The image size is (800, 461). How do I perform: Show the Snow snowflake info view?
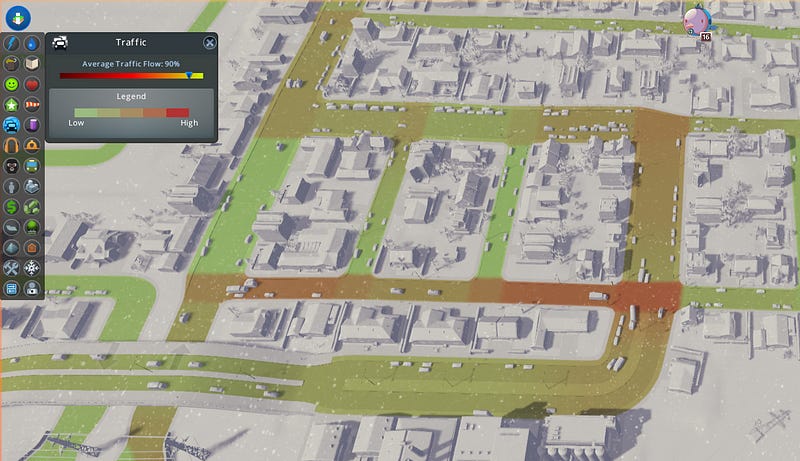[x=32, y=268]
